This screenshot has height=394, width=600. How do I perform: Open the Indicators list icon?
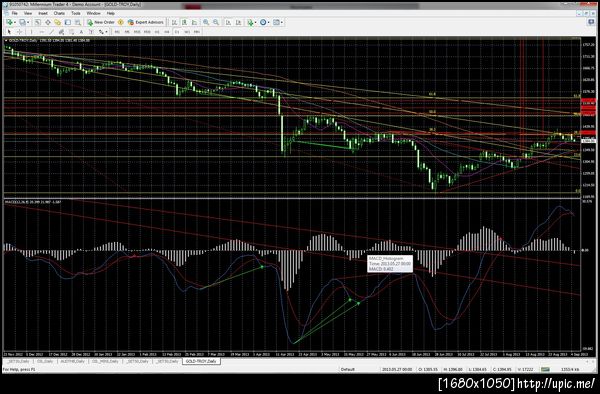coord(250,22)
